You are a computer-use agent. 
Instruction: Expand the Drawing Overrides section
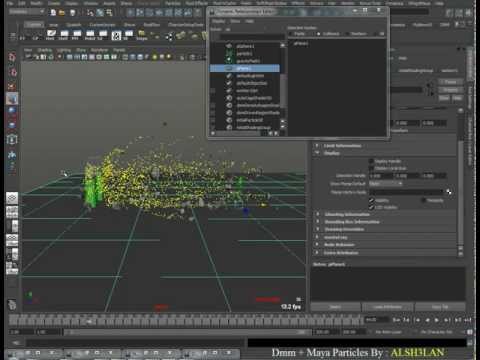(x=317, y=229)
